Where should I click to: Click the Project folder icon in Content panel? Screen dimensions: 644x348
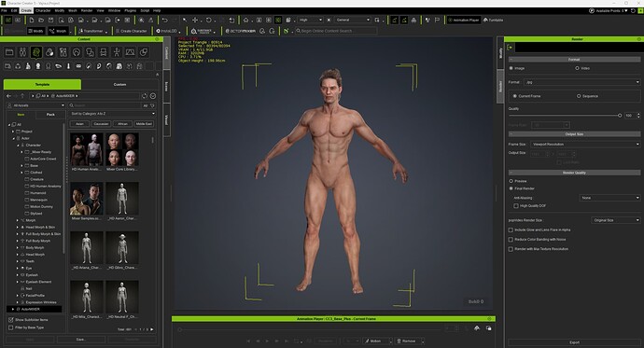[x=9, y=52]
